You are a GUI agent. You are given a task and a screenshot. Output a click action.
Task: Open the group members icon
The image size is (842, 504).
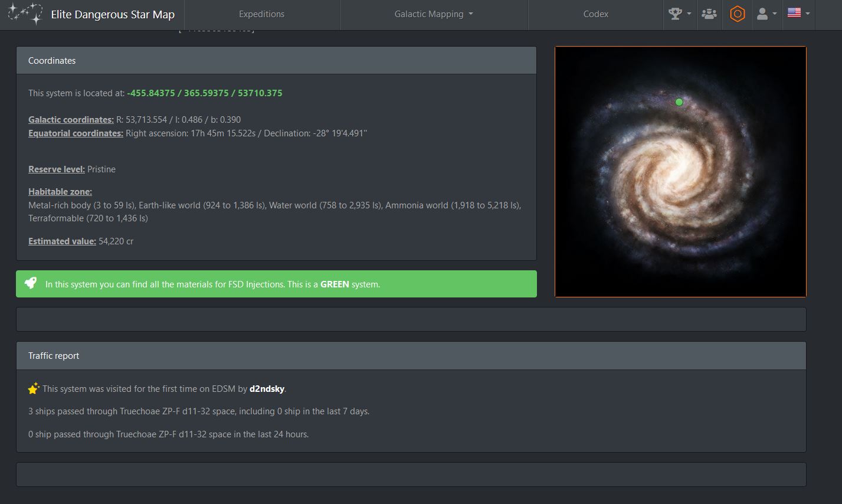pos(709,14)
